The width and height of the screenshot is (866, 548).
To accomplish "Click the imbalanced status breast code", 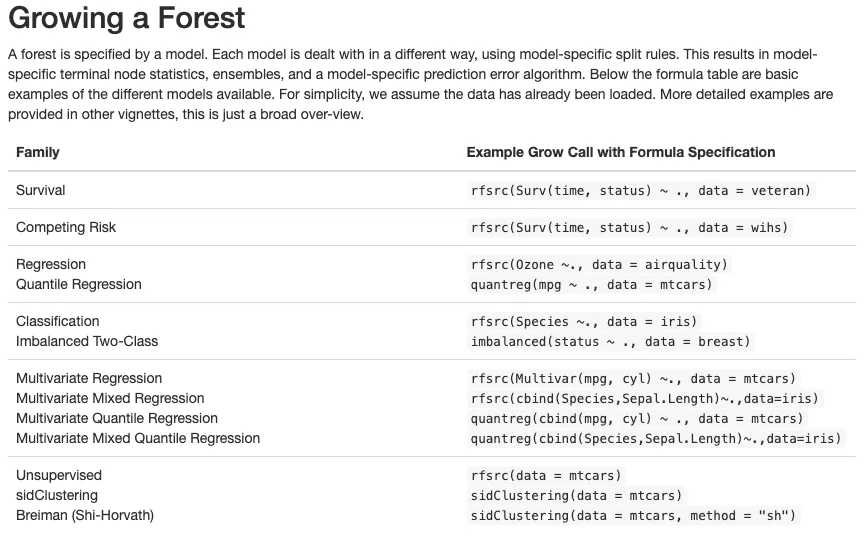I will tap(610, 341).
